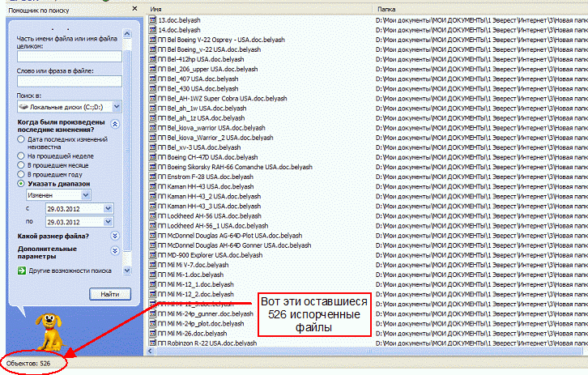Click the file icon of 13.doc.belyash

(x=153, y=19)
